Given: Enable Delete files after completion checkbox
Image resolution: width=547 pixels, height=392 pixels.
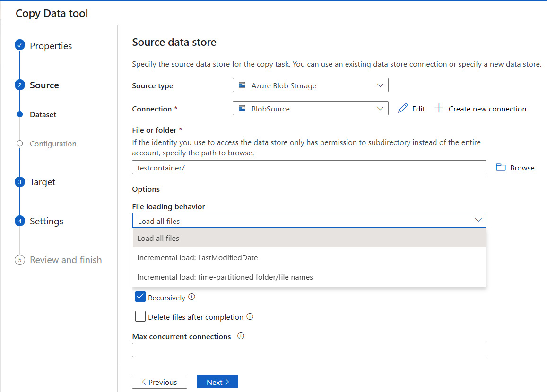Looking at the screenshot, I should 140,317.
